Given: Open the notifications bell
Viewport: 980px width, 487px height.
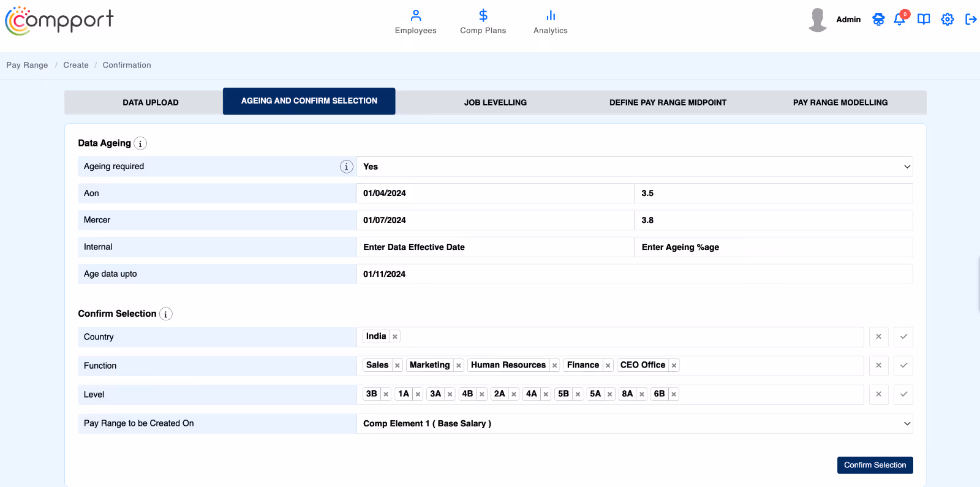Looking at the screenshot, I should click(900, 19).
